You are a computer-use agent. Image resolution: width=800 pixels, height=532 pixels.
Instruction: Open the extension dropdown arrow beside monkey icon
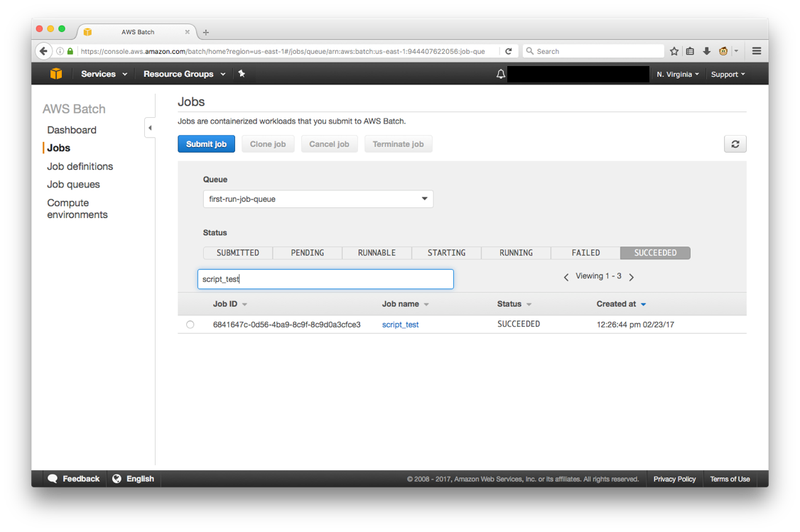[736, 51]
